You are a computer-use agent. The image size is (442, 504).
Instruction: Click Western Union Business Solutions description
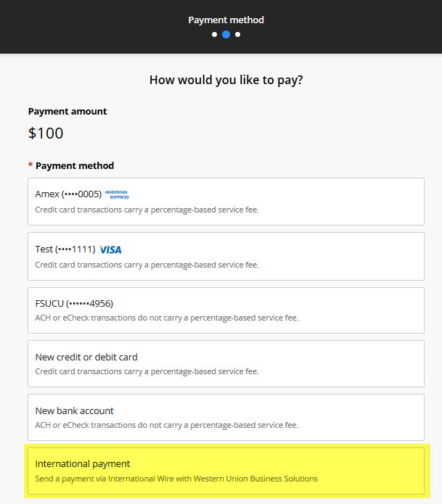point(176,479)
